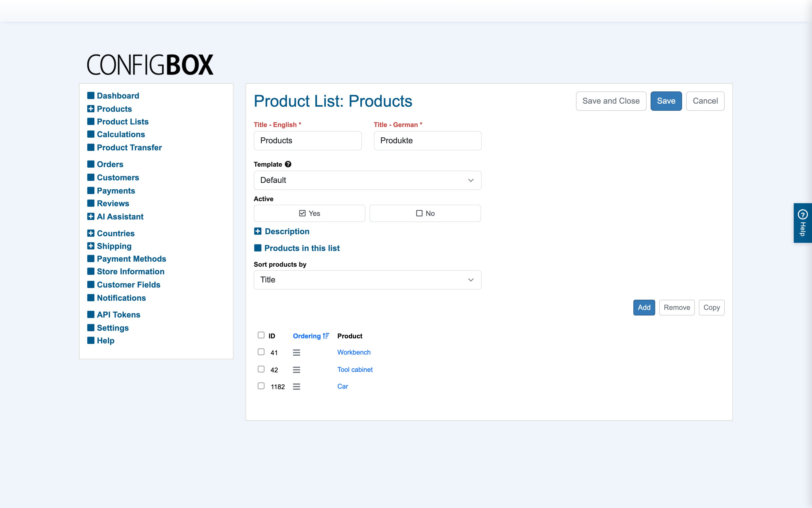This screenshot has height=508, width=812.
Task: Open Customer Fields menu item
Action: click(x=128, y=284)
